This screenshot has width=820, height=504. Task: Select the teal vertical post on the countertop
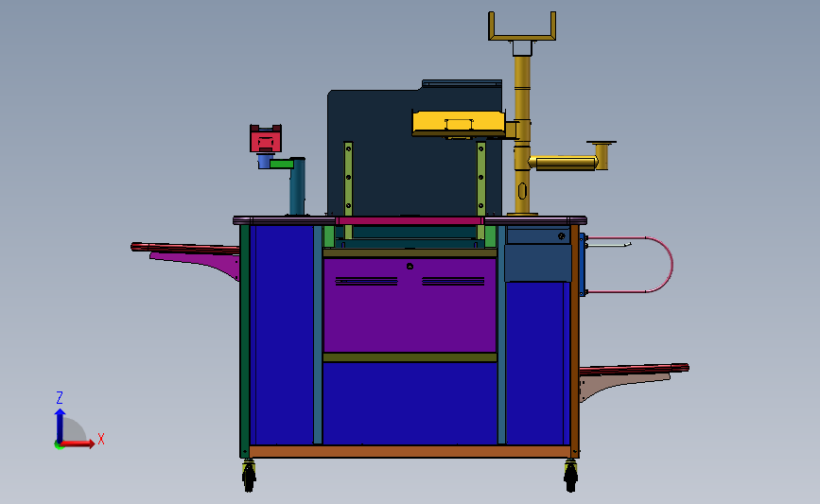[297, 186]
